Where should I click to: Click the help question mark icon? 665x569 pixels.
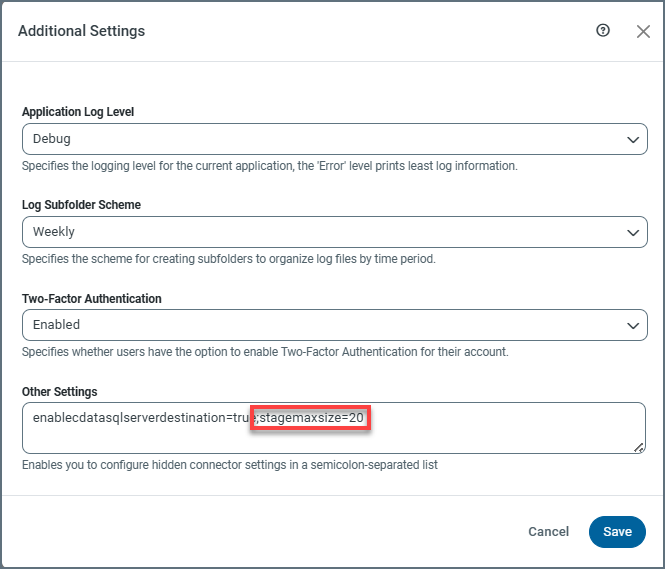click(x=603, y=31)
